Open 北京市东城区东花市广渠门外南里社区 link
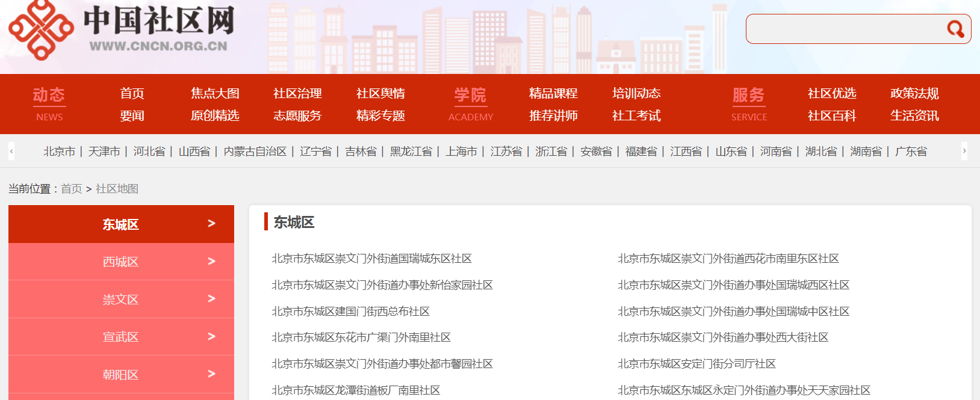The width and height of the screenshot is (980, 400). click(x=361, y=337)
